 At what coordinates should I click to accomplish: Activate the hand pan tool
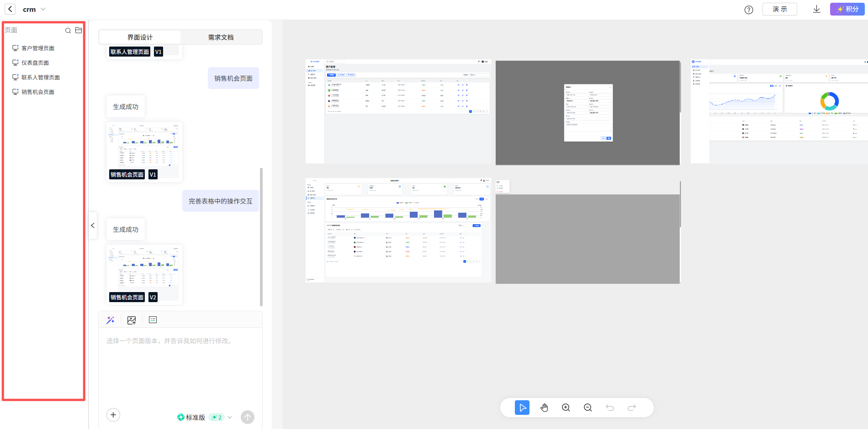pos(544,408)
